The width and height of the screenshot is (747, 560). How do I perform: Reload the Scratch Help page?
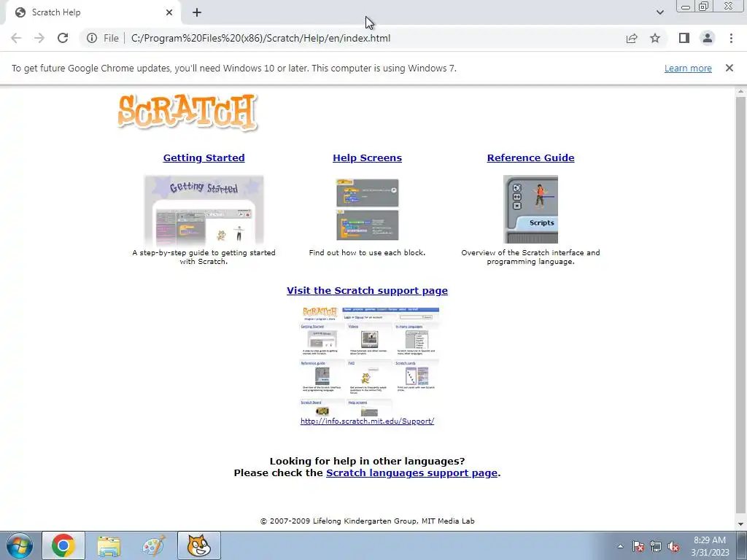[63, 38]
